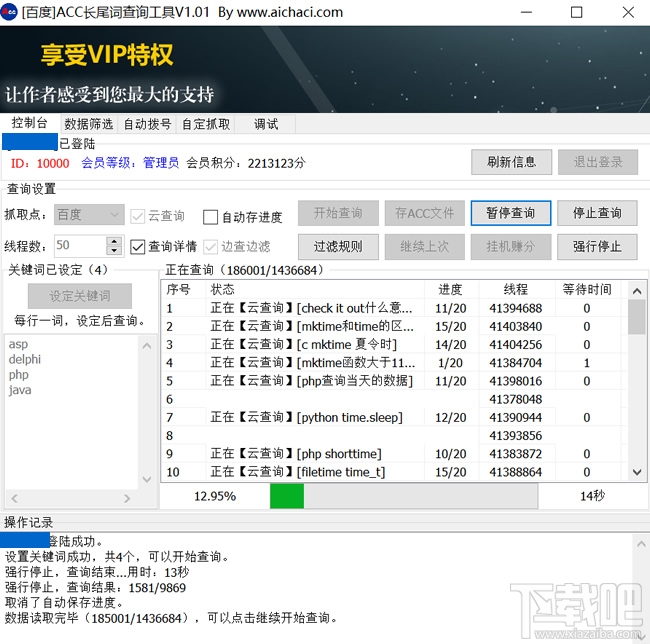Image resolution: width=650 pixels, height=644 pixels.
Task: Click the 12.95% progress value
Action: (x=215, y=496)
